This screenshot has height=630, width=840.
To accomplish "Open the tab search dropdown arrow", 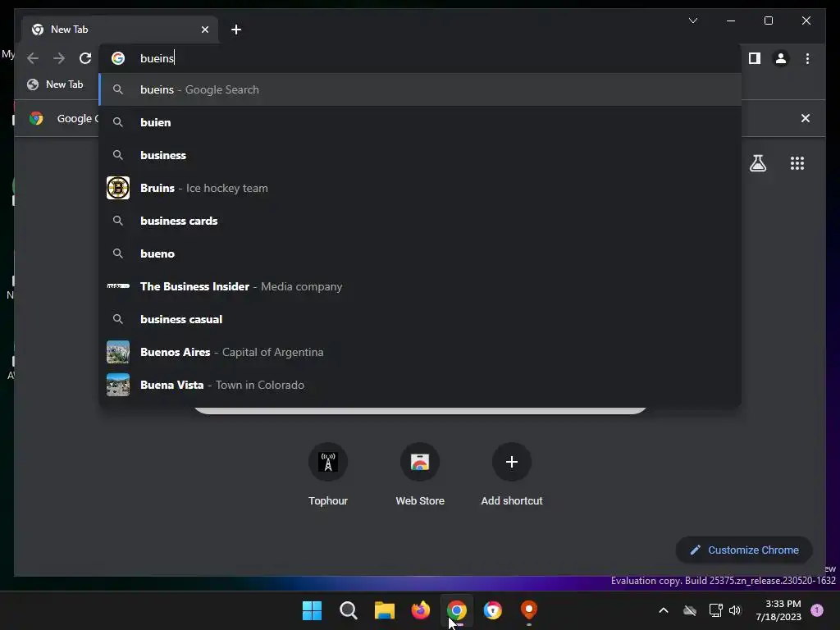I will coord(692,21).
